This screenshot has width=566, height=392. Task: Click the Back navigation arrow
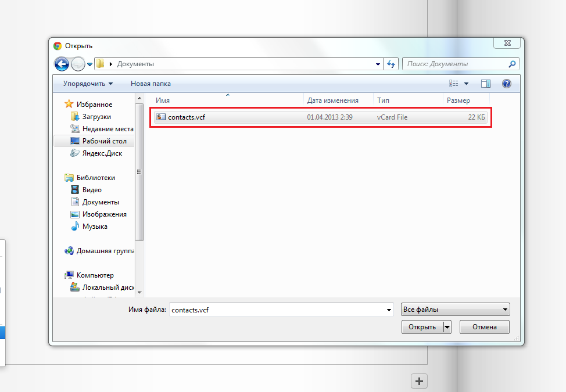tap(62, 64)
